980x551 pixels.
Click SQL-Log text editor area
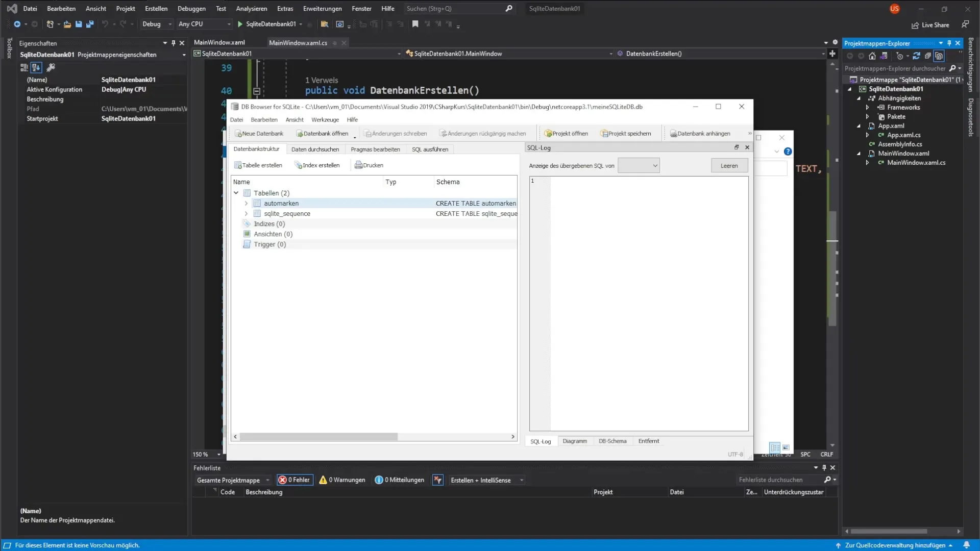(x=639, y=304)
